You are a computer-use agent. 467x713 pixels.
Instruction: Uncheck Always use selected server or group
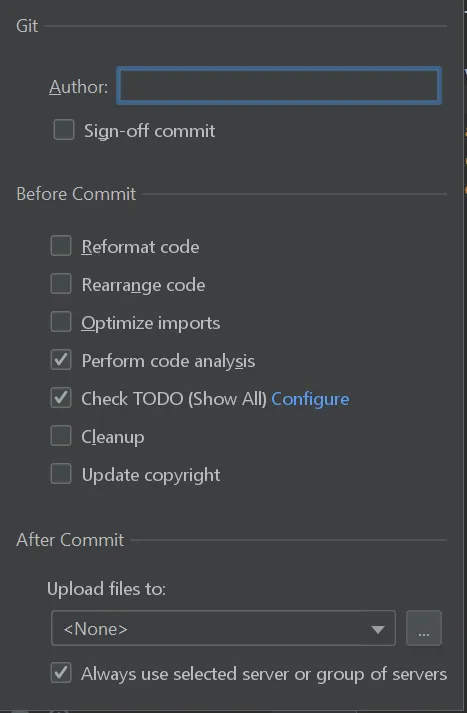(x=61, y=673)
